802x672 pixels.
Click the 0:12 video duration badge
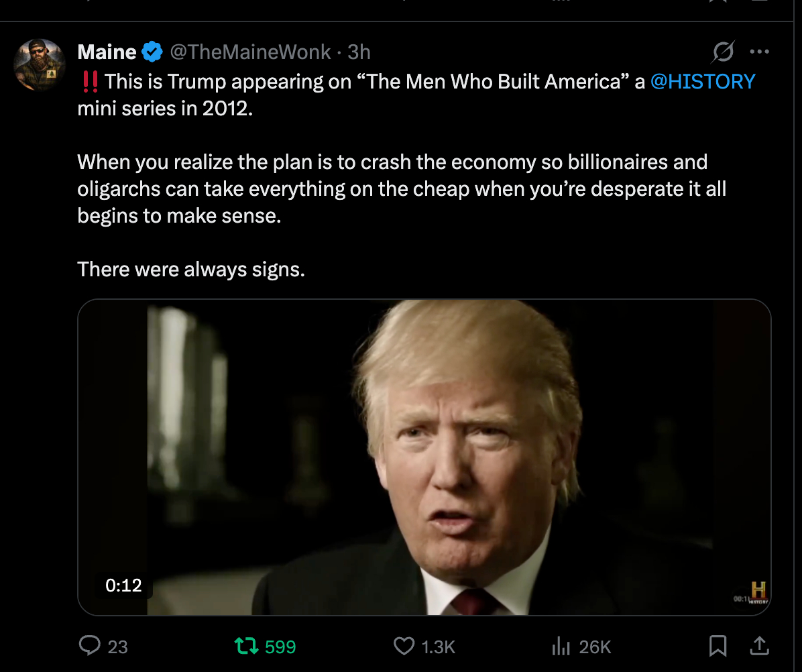(124, 585)
